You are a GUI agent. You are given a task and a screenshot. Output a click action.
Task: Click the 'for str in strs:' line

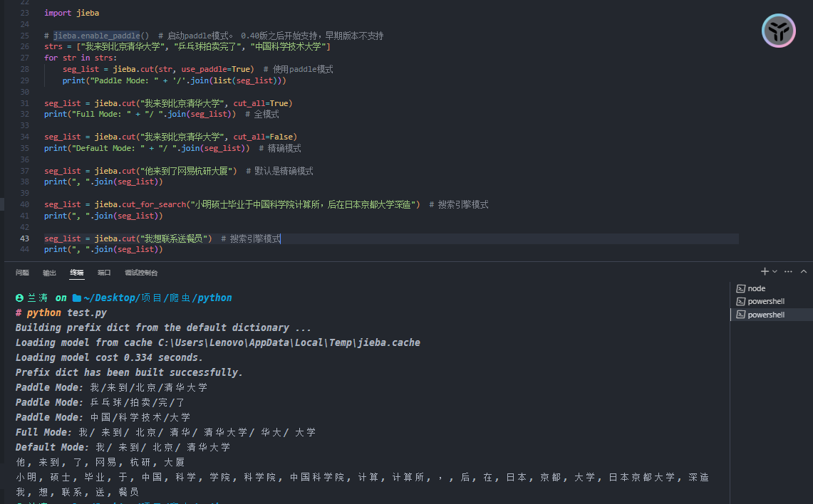81,58
